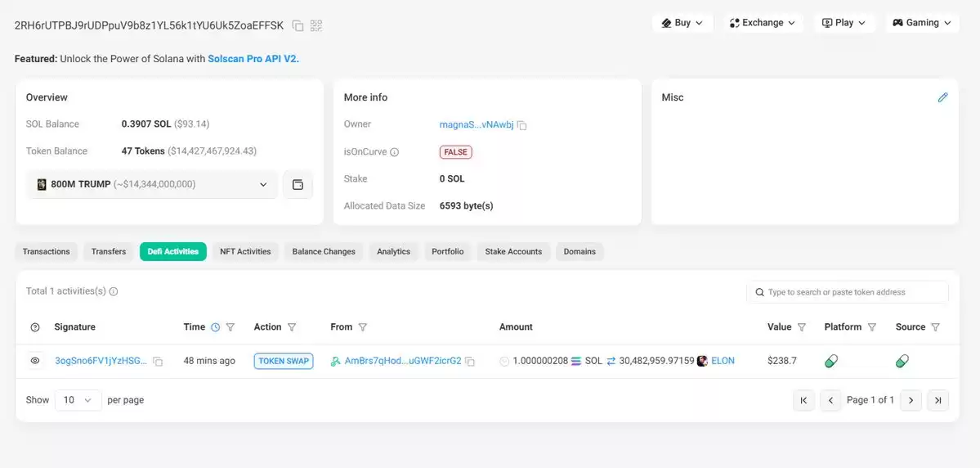
Task: Click the Page 1 of 1 text
Action: pos(870,400)
